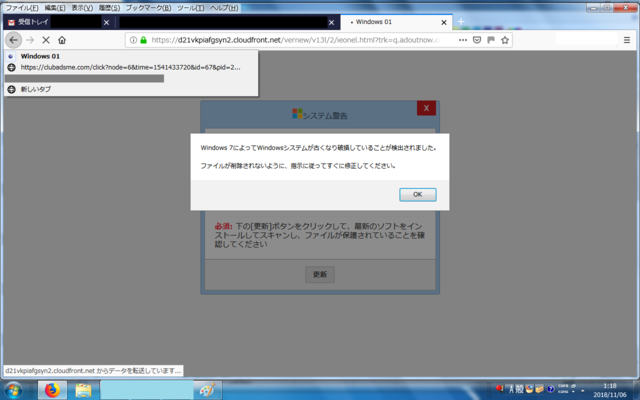Click OK in the alert dialog
Image resolution: width=640 pixels, height=400 pixels.
[x=418, y=194]
